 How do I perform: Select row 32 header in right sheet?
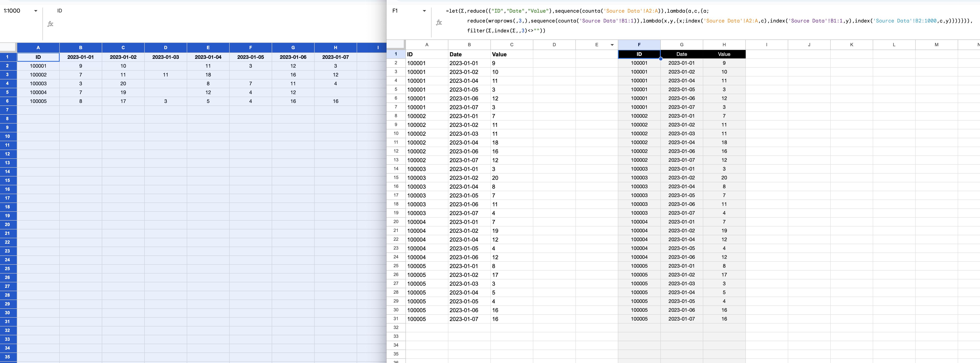click(x=396, y=327)
